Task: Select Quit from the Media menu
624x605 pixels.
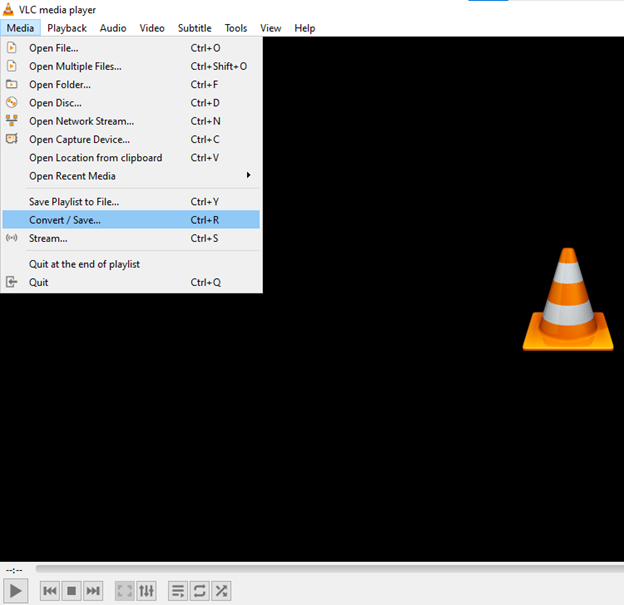Action: 131,283
